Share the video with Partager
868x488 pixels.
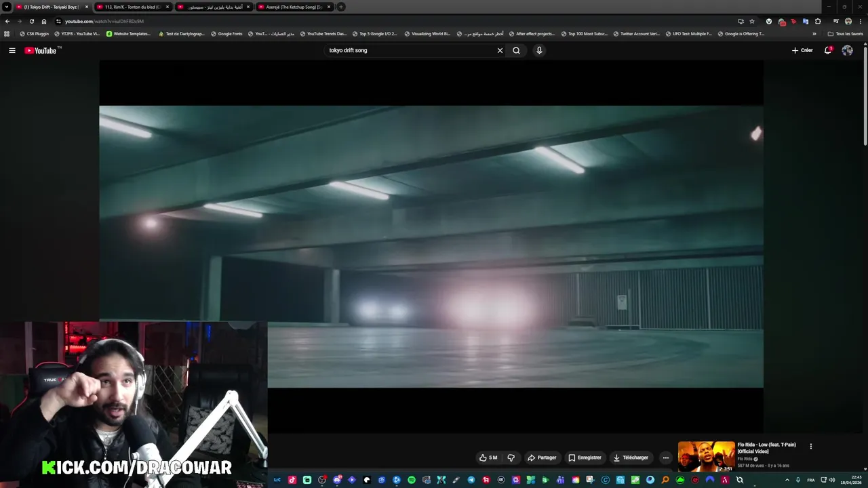(x=542, y=457)
